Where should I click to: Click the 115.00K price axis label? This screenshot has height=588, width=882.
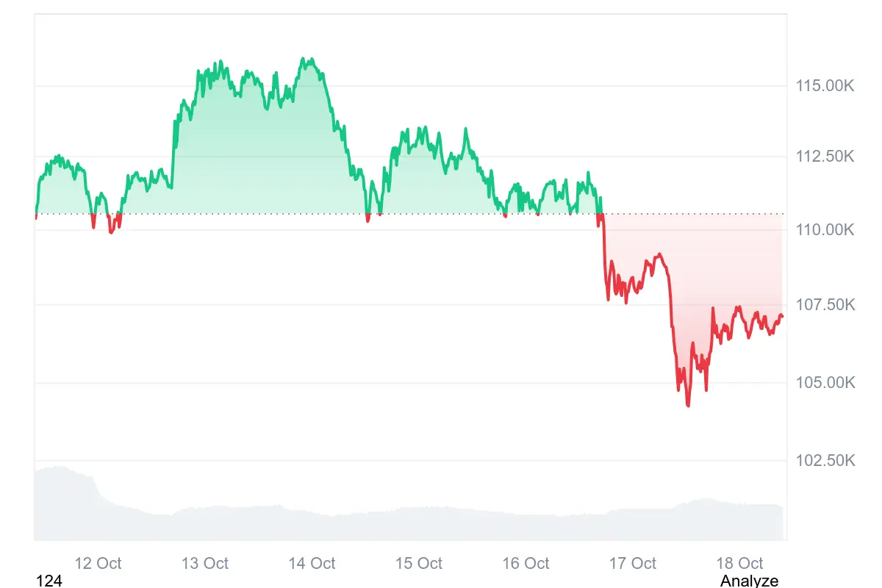click(x=825, y=86)
